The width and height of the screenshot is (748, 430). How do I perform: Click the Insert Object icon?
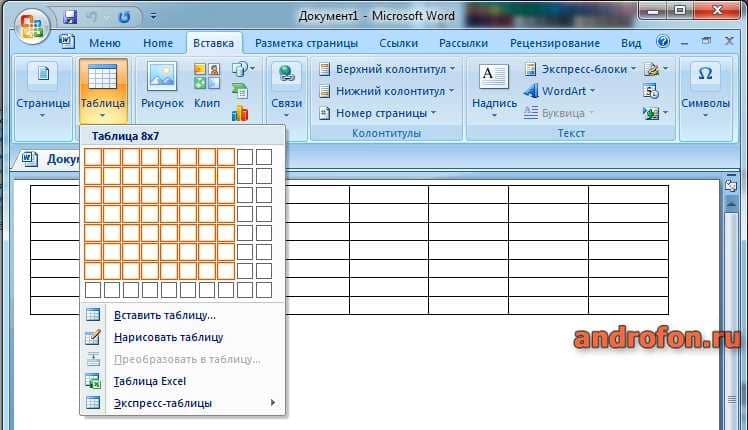pyautogui.click(x=655, y=113)
